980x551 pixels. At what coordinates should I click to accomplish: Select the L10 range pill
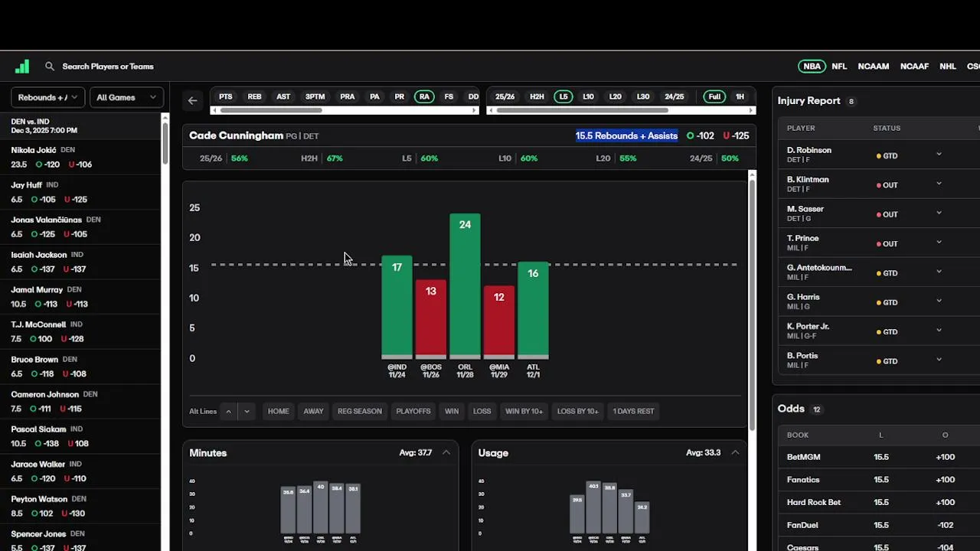click(x=588, y=97)
